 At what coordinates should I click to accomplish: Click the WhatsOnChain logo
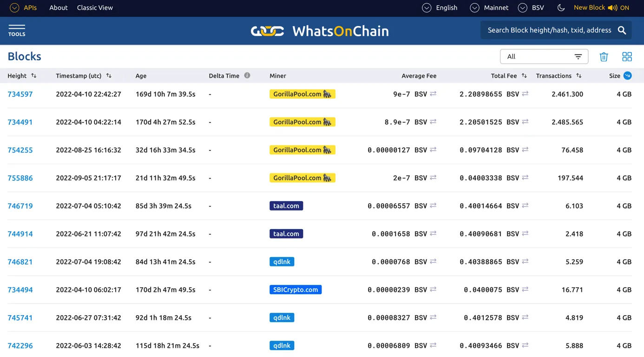tap(320, 31)
